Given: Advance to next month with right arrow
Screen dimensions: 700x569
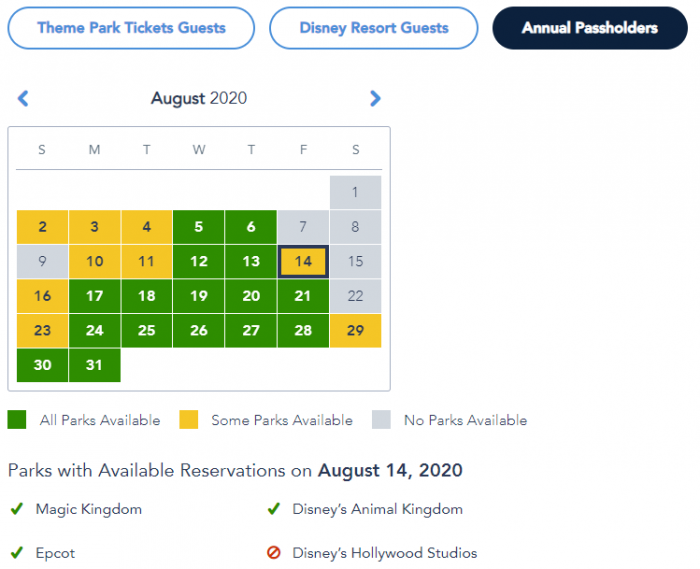Looking at the screenshot, I should 375,98.
